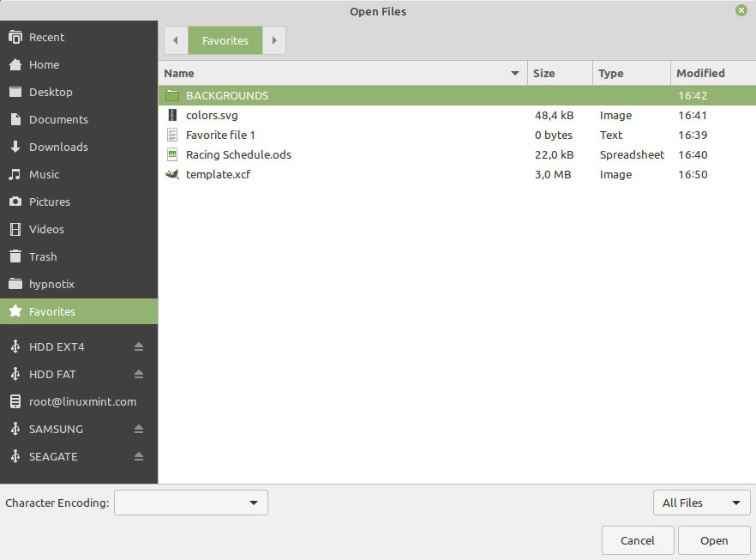Click the Favorite file 1 text icon
756x560 pixels.
coord(172,135)
